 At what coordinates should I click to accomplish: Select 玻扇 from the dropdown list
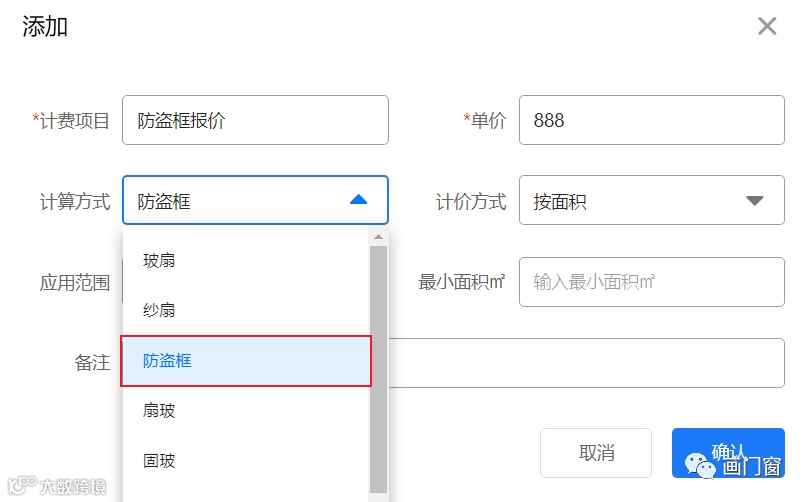[159, 261]
